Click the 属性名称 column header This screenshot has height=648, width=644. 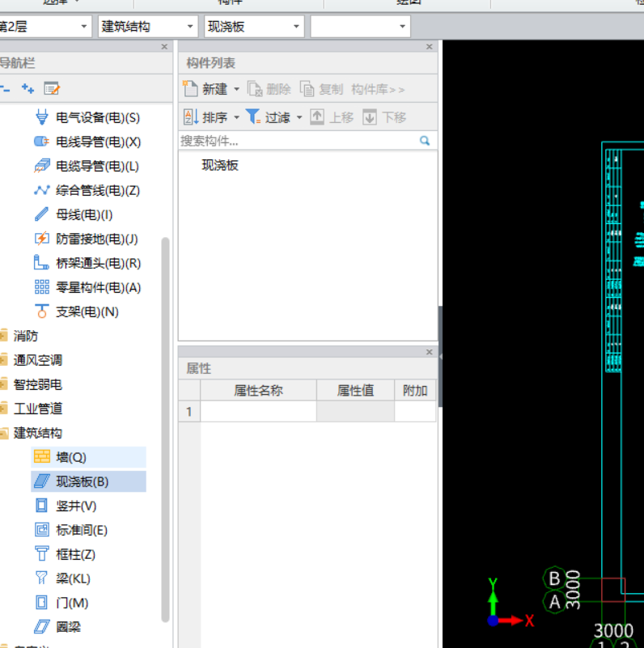click(x=258, y=391)
